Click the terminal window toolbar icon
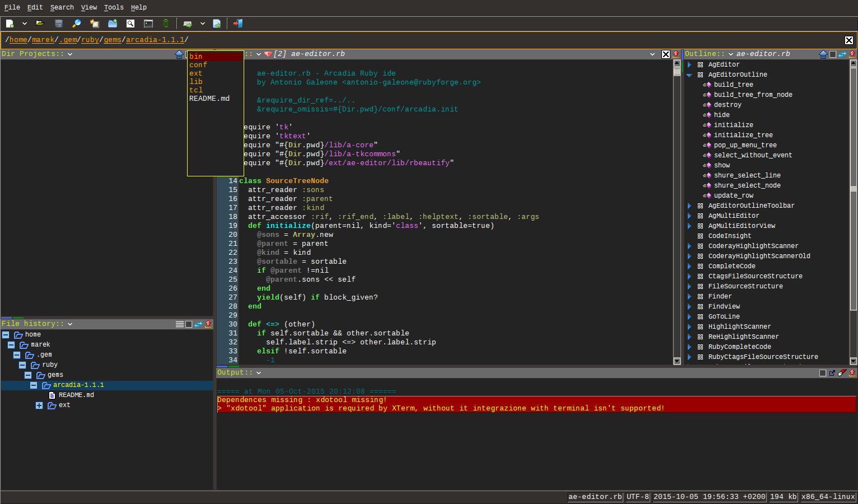This screenshot has height=504, width=858. 148,24
